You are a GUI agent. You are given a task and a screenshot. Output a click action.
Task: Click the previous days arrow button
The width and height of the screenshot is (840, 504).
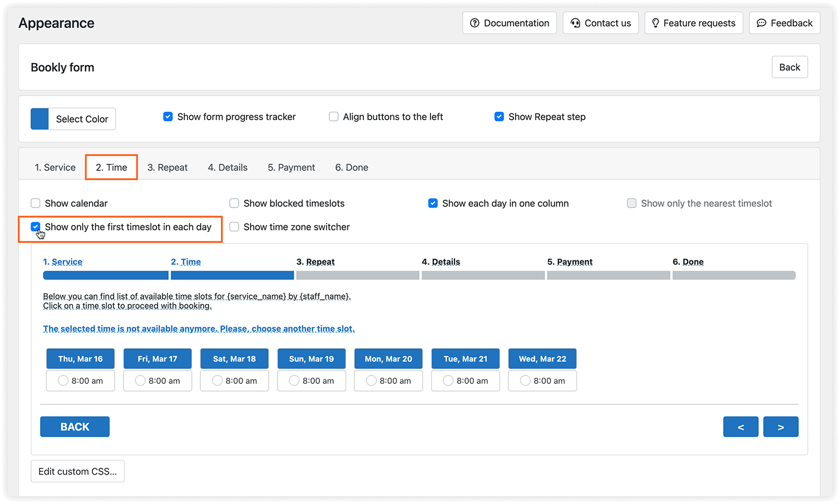click(x=740, y=427)
